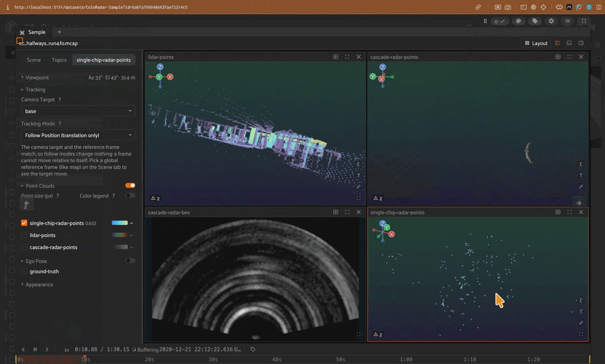Open single-chip-radar-points colormap dropdown arrow

(x=132, y=223)
